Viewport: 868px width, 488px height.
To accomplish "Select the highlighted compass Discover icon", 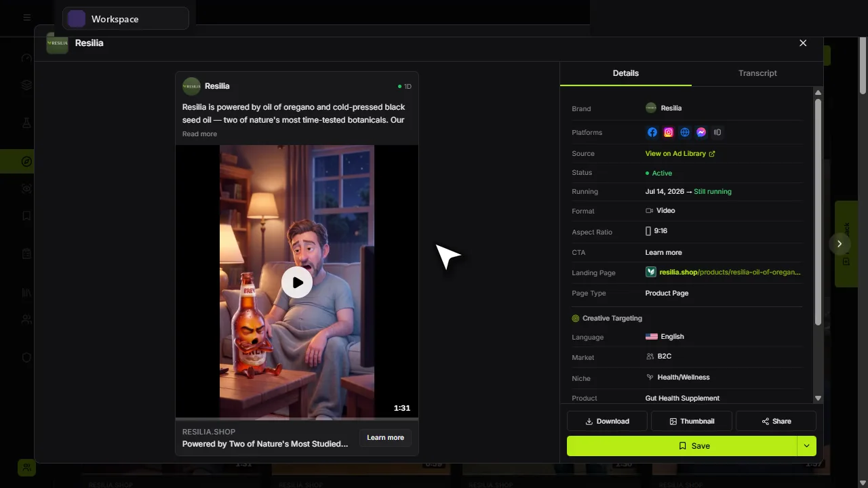I will click(26, 161).
